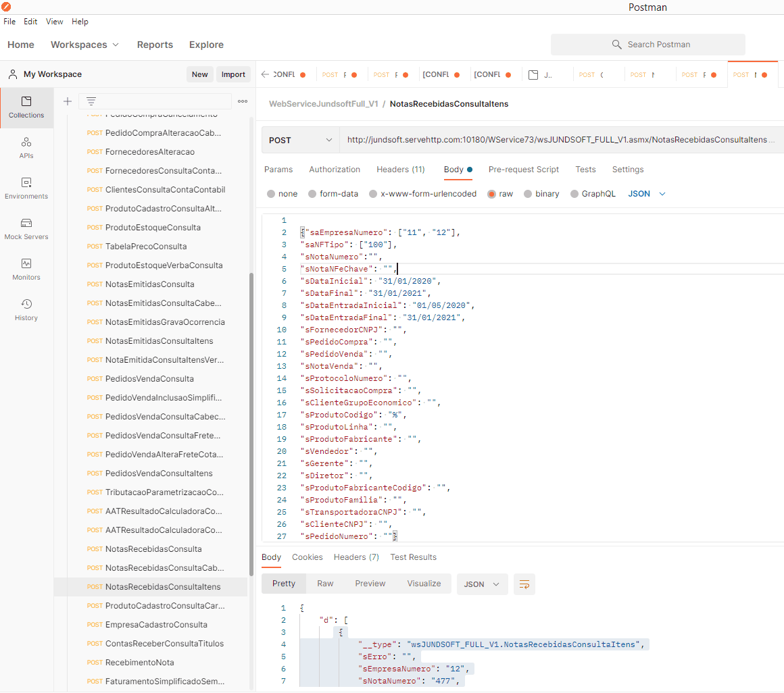Switch to the Authorization tab
The width and height of the screenshot is (784, 693).
(335, 170)
